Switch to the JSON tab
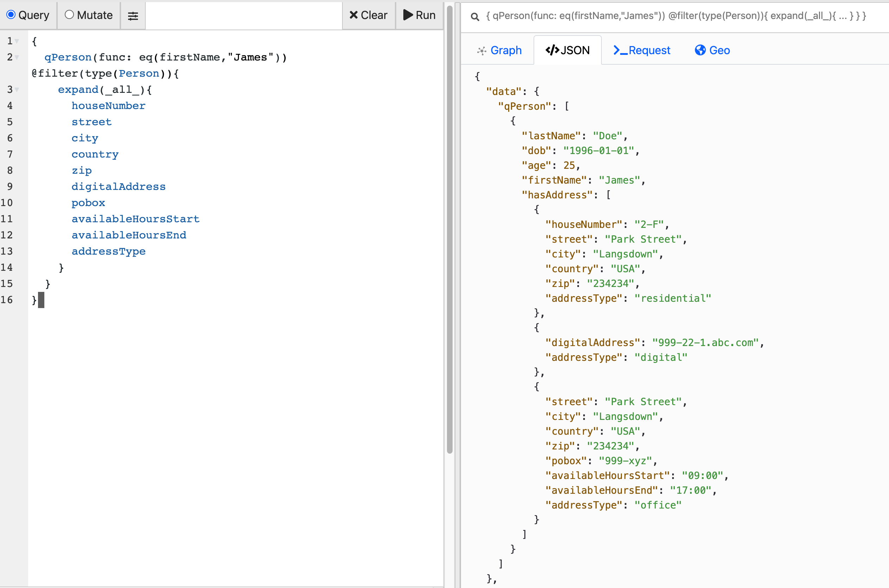This screenshot has height=588, width=889. click(x=567, y=50)
